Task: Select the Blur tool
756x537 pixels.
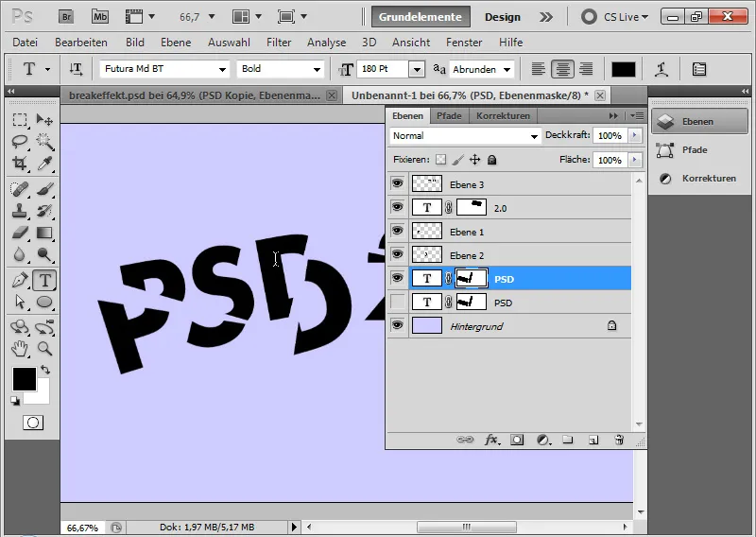Action: [19, 254]
